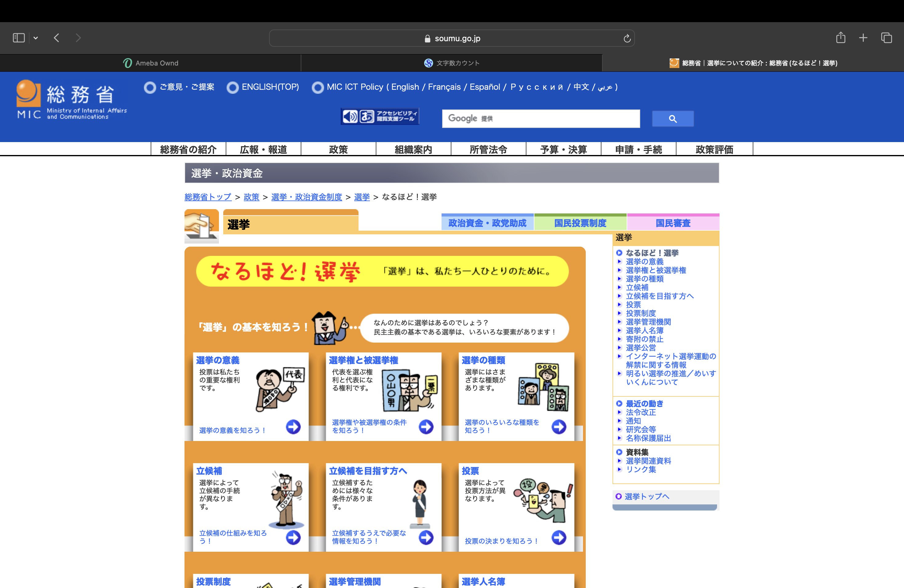Open the 予算・決算 menu

point(564,149)
